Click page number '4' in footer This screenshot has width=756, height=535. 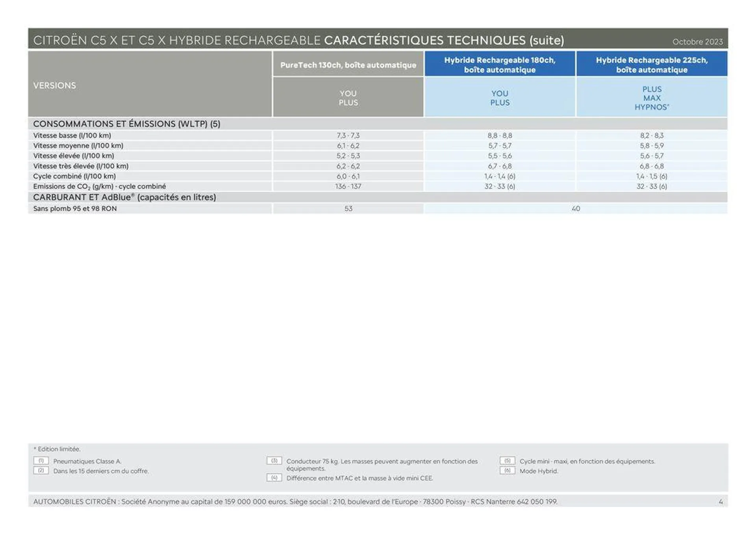[x=721, y=502]
